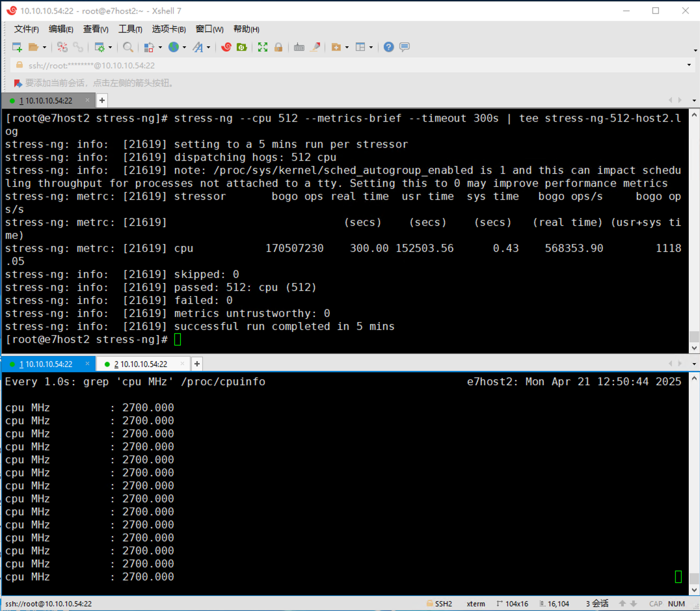Open the 文件(F) menu
The height and width of the screenshot is (611, 700).
[x=26, y=29]
